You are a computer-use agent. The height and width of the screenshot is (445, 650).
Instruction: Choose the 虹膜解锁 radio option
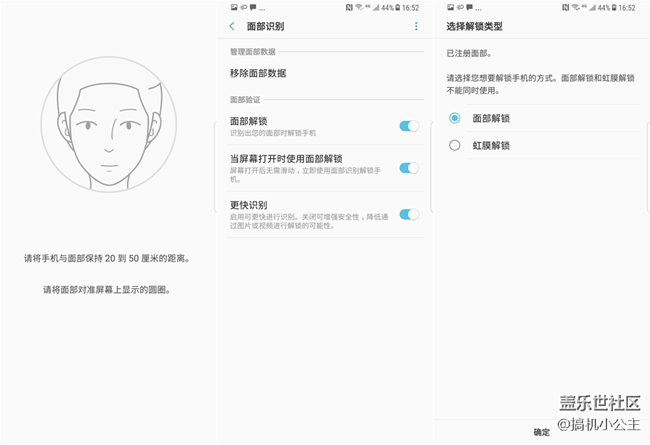[x=455, y=145]
